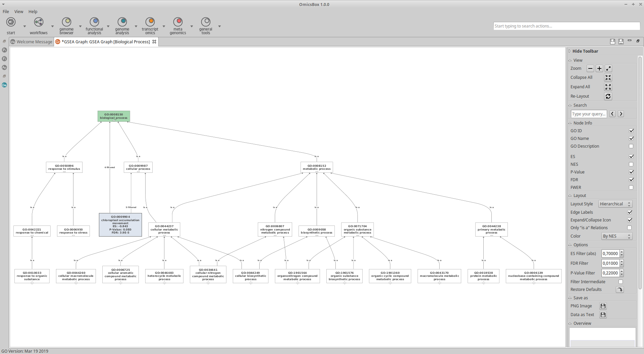The image size is (644, 354).
Task: Enable the GO Description checkbox
Action: click(631, 146)
